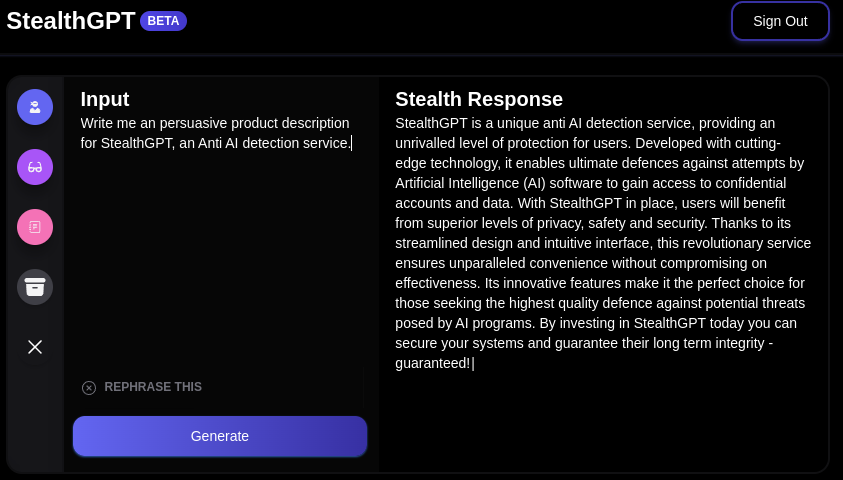This screenshot has height=480, width=843.
Task: Close the sidebar with the X icon
Action: 35,347
